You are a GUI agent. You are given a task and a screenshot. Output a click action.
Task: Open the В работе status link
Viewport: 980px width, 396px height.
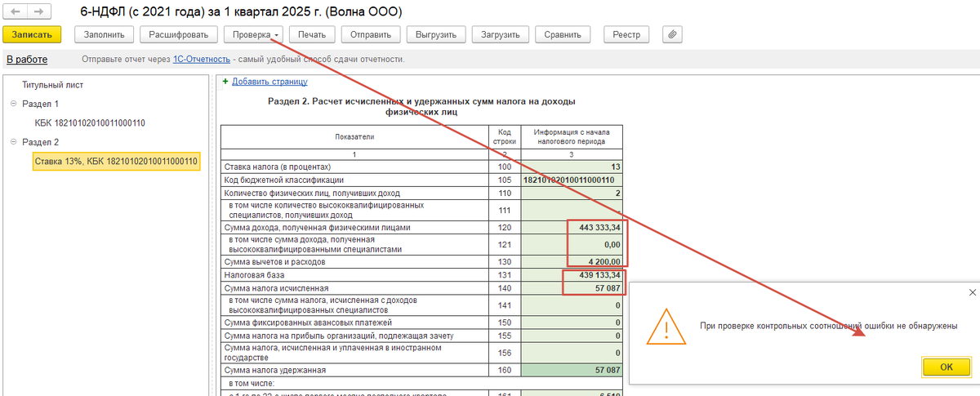point(27,60)
